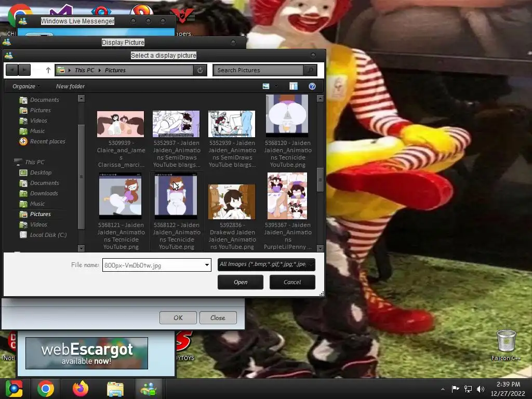Open the webEscargot available now banner
This screenshot has height=399, width=532.
87,353
